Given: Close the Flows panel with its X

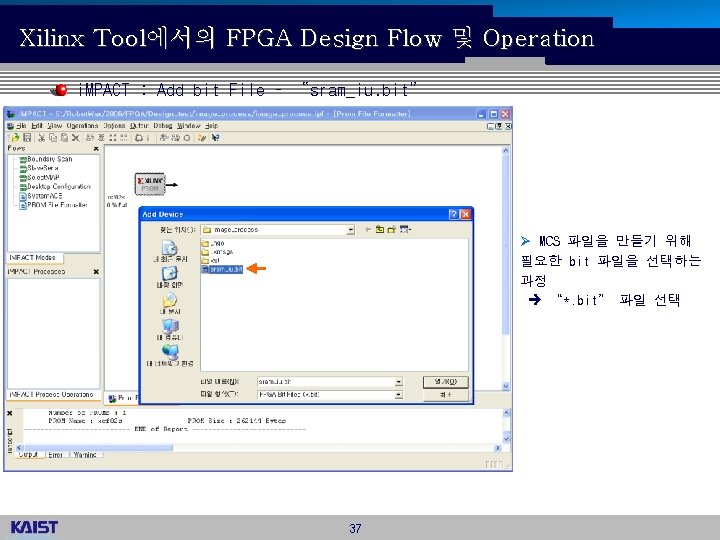Looking at the screenshot, I should (96, 149).
